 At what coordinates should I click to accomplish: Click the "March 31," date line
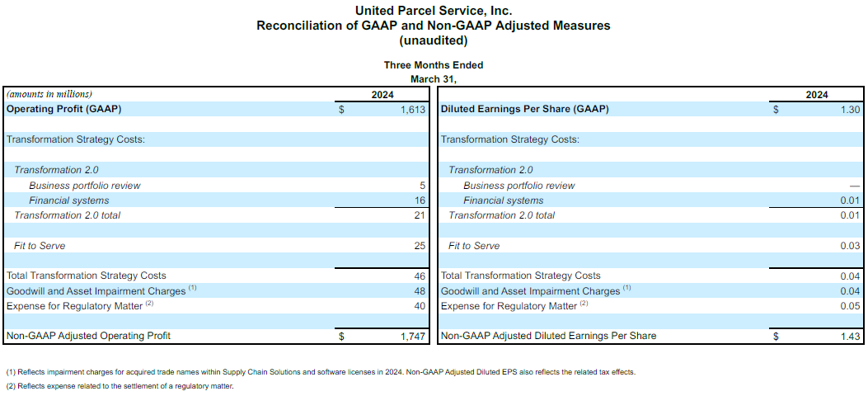(x=434, y=79)
